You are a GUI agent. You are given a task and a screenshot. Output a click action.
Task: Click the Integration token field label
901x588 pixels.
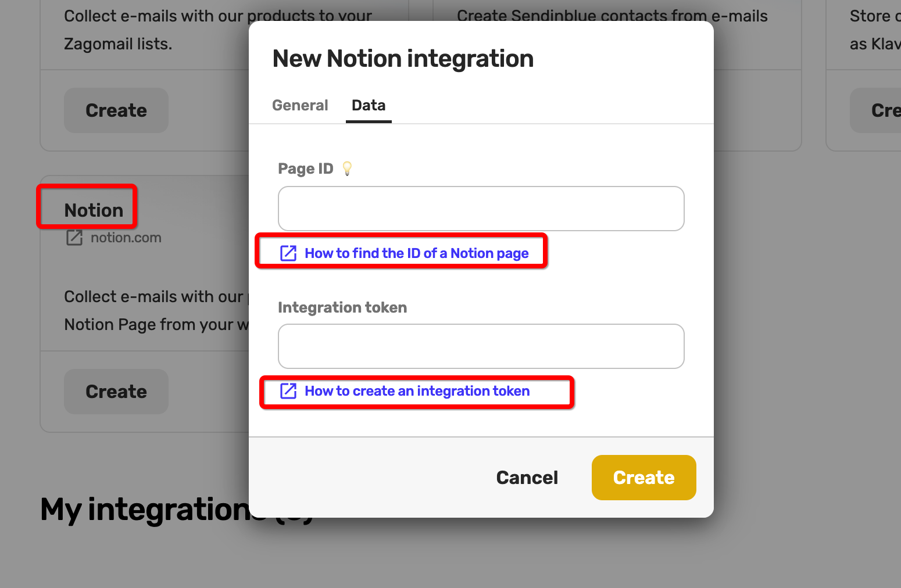click(342, 307)
